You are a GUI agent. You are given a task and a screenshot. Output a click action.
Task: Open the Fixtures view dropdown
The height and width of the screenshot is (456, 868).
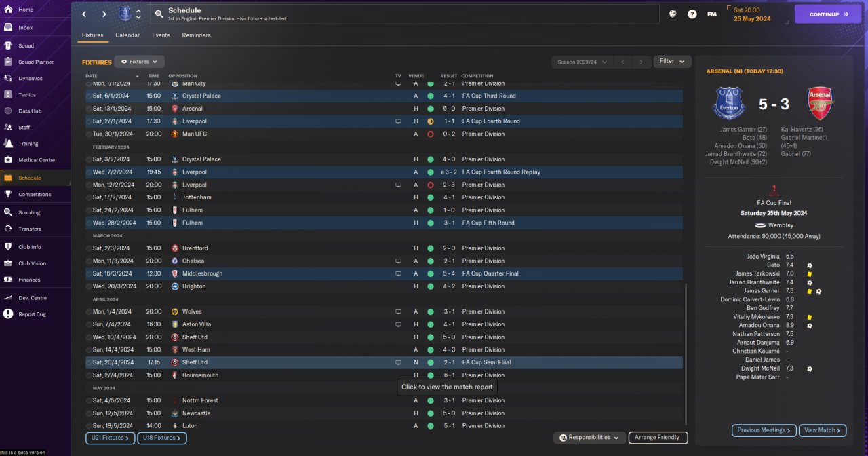139,62
